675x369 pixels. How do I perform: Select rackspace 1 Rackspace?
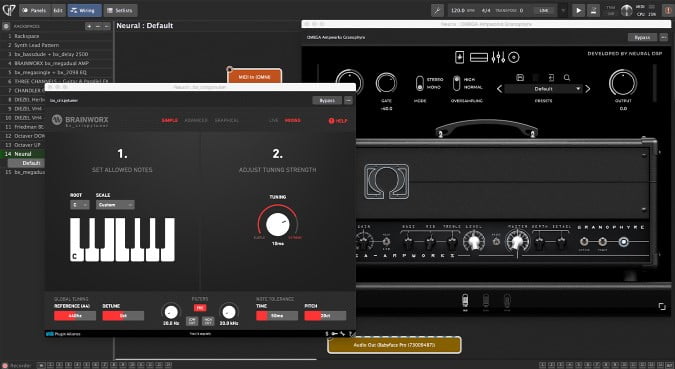click(56, 36)
